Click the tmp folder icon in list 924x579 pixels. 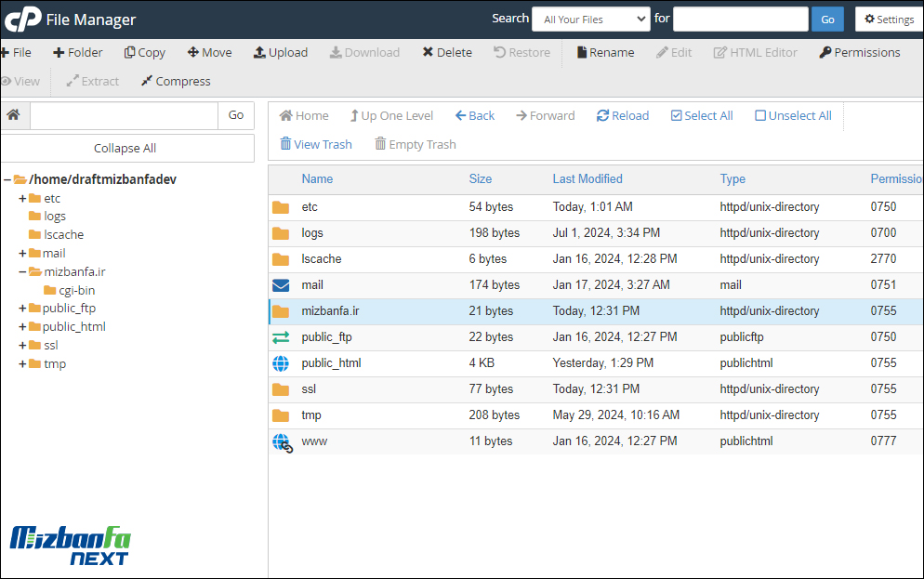pos(281,415)
